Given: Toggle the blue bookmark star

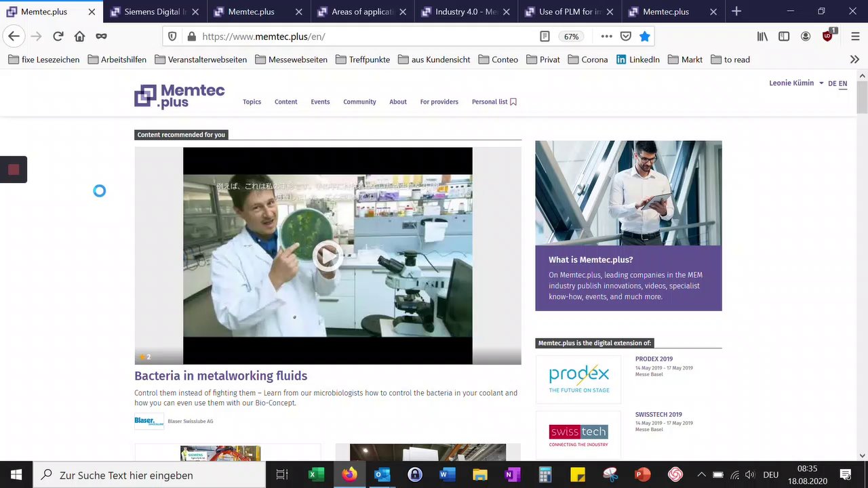Looking at the screenshot, I should point(644,37).
